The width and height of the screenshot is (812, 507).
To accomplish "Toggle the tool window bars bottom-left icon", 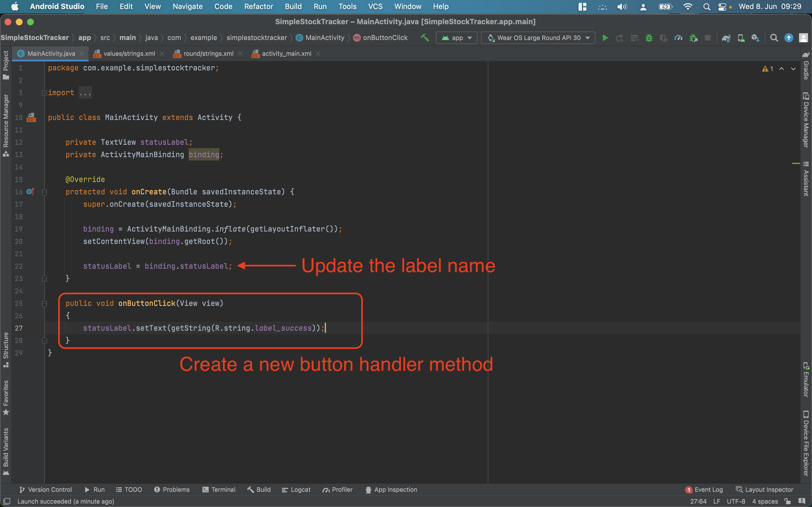I will (x=7, y=501).
